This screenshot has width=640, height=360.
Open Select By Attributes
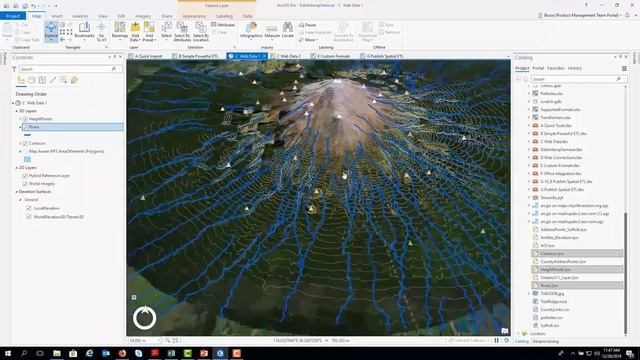[x=182, y=31]
